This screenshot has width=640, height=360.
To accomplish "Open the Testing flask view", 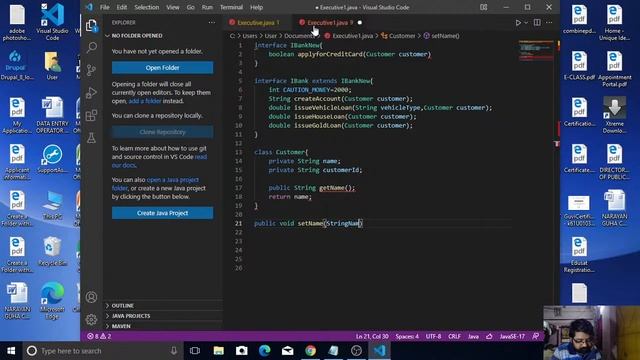I will coord(91,138).
